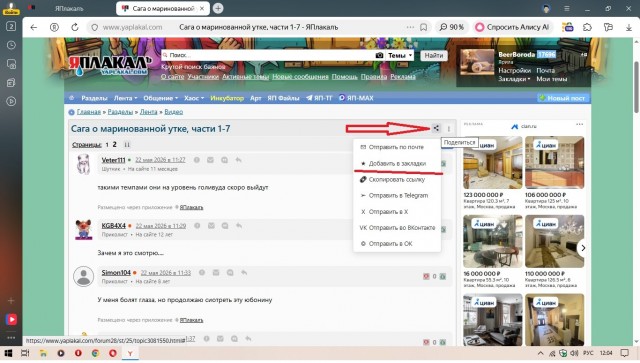Click the browser back arrow
Image resolution: width=640 pixels, height=363 pixels.
pyautogui.click(x=34, y=27)
